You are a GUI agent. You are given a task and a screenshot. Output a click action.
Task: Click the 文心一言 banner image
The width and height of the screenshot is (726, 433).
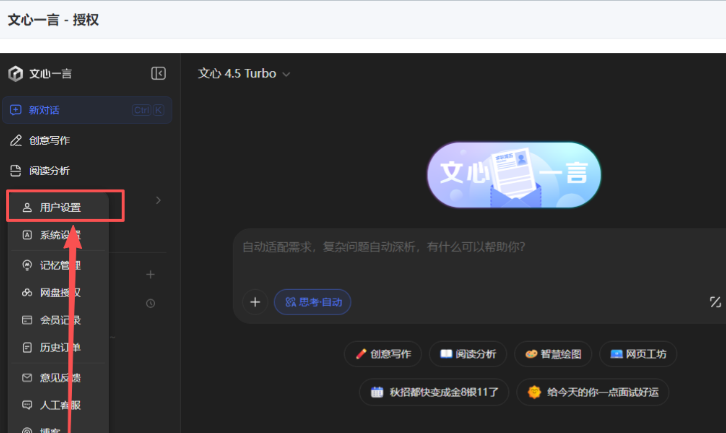pos(514,175)
